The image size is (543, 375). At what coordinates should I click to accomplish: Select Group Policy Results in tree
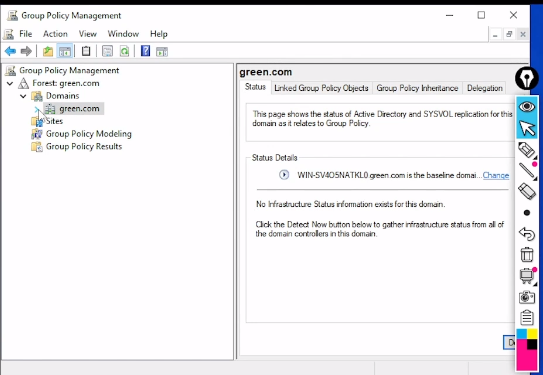point(84,146)
